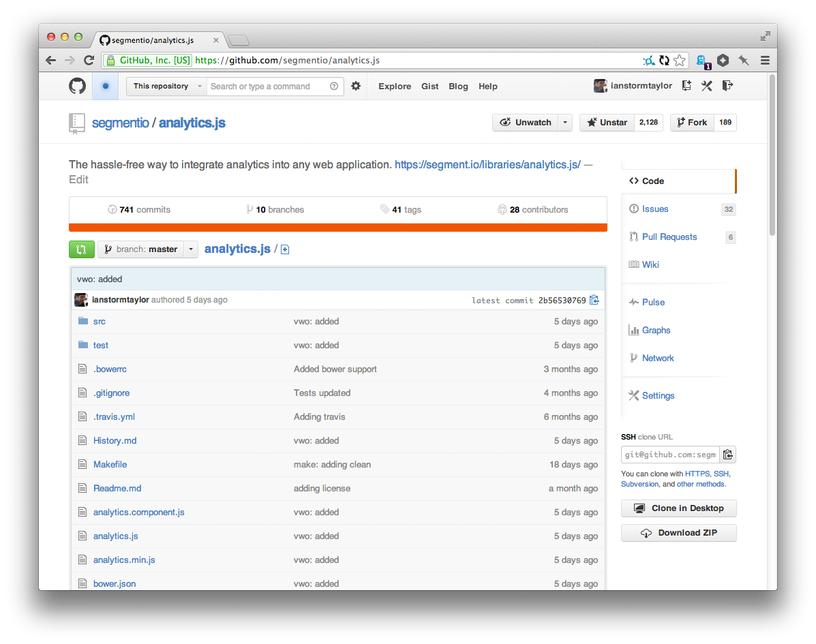
Task: Open the branch master dropdown
Action: click(x=148, y=249)
